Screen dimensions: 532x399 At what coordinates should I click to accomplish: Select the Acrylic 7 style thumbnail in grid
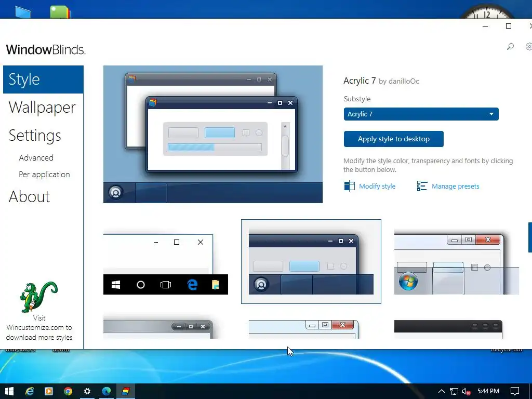311,262
